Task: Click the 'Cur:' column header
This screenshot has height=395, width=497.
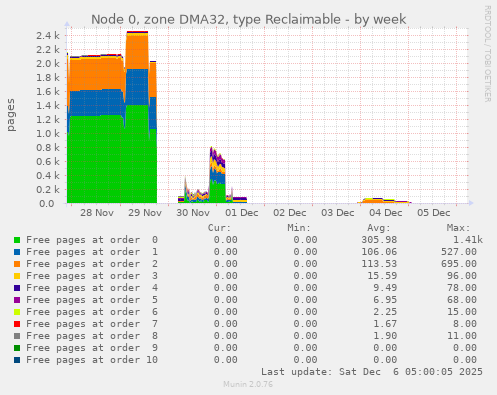Action: click(219, 228)
